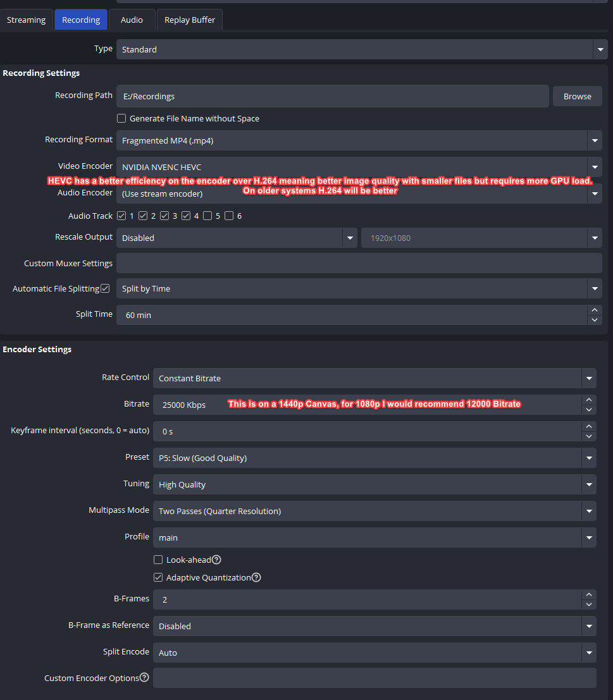This screenshot has width=613, height=700.
Task: Open the Type dropdown set to Standard
Action: click(362, 49)
